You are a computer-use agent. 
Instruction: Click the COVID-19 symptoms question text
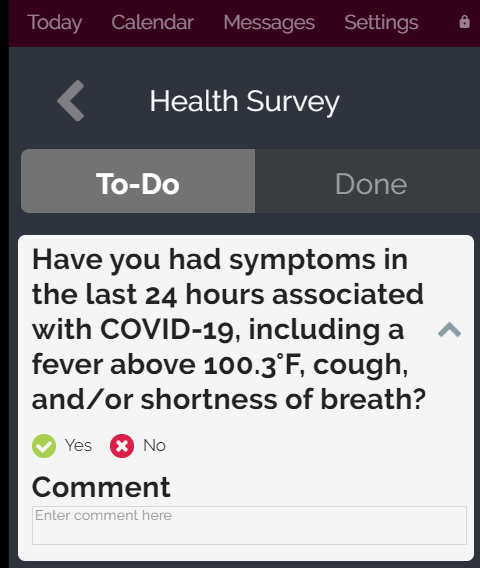click(228, 329)
